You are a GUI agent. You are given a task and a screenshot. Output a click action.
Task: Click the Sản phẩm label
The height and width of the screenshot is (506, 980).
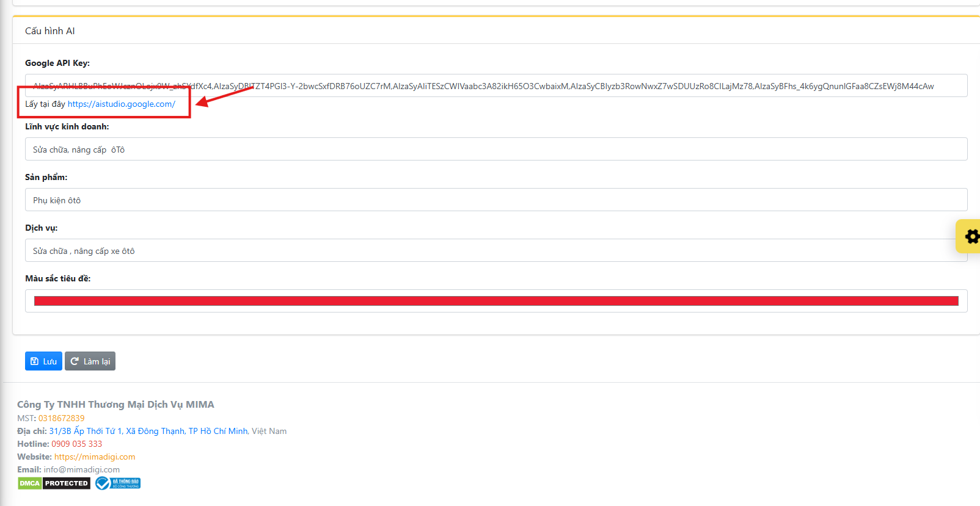46,177
